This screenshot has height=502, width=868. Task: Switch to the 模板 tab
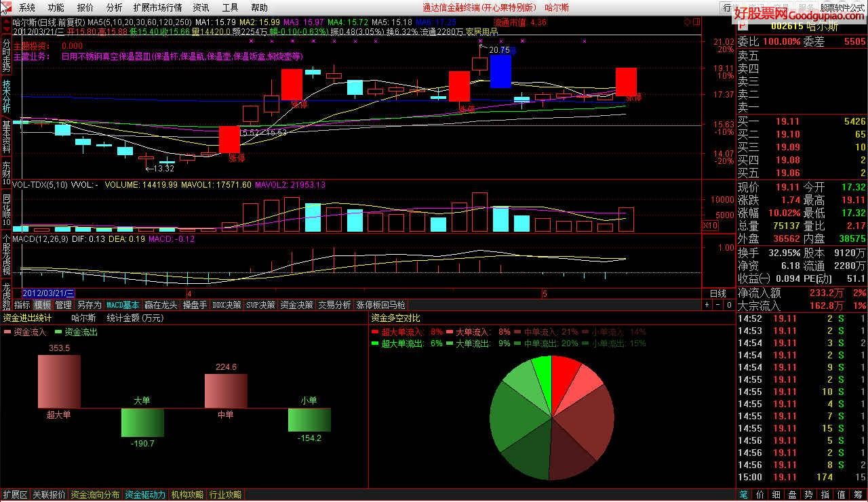pos(42,306)
